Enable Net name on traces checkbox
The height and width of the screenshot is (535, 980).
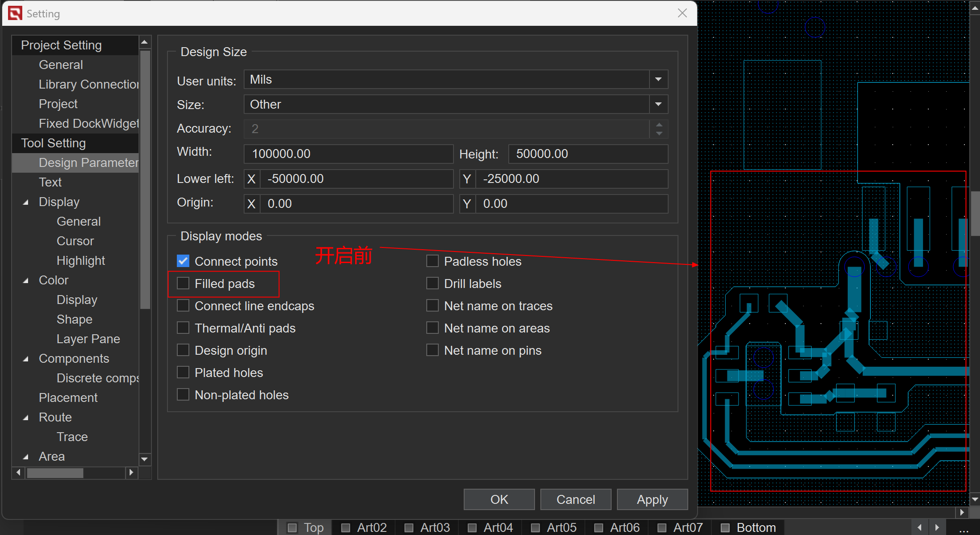(433, 306)
